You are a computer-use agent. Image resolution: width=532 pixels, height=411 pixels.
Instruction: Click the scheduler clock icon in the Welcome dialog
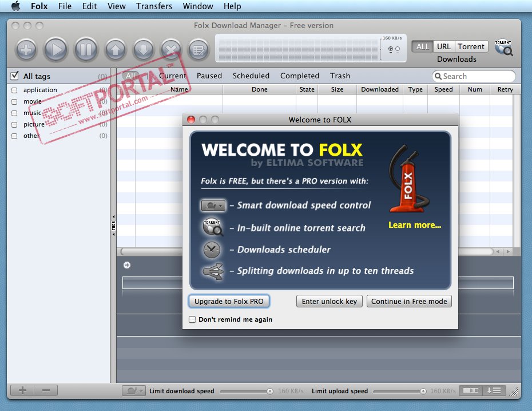(212, 250)
